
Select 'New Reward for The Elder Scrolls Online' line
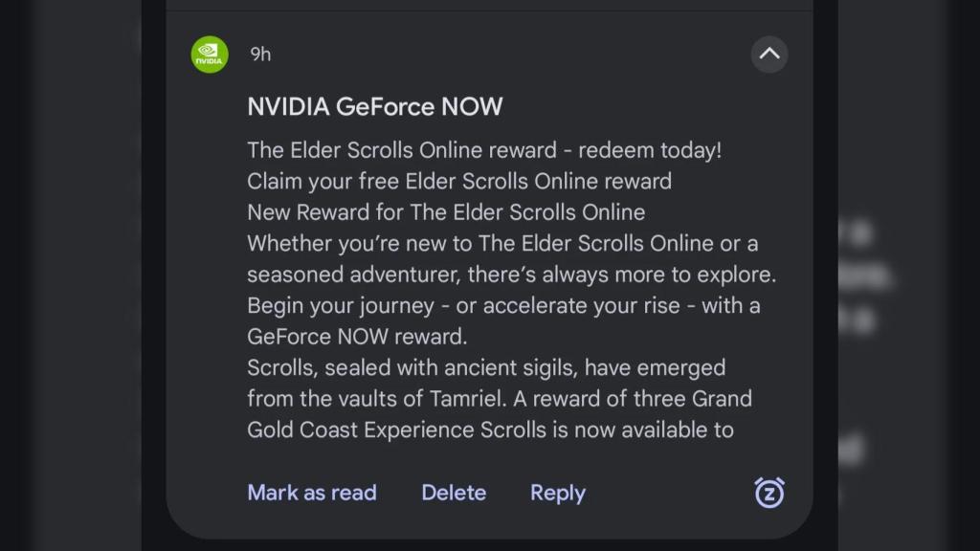tap(446, 211)
